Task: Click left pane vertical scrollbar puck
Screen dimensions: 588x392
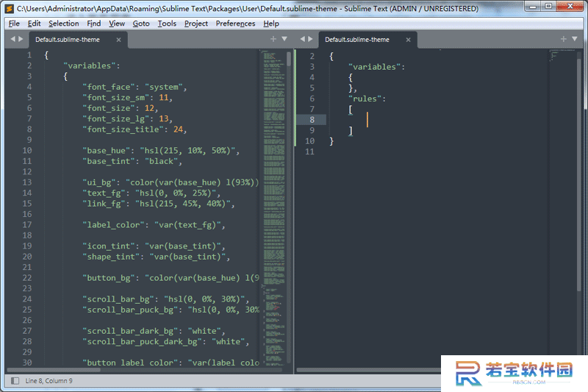Action: click(x=289, y=59)
